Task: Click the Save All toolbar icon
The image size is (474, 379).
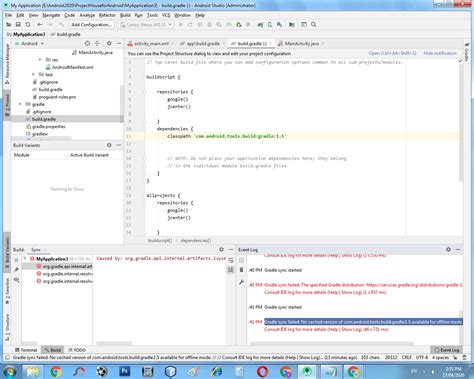Action: (x=18, y=25)
